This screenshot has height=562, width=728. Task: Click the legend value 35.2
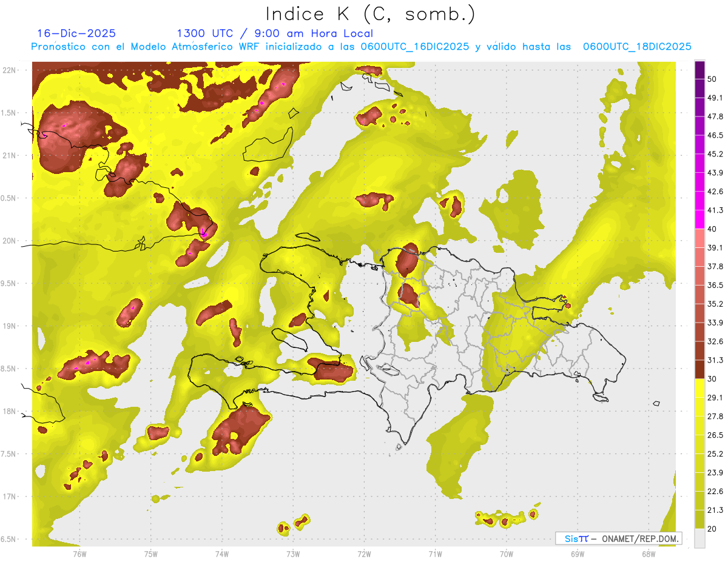[x=715, y=304]
